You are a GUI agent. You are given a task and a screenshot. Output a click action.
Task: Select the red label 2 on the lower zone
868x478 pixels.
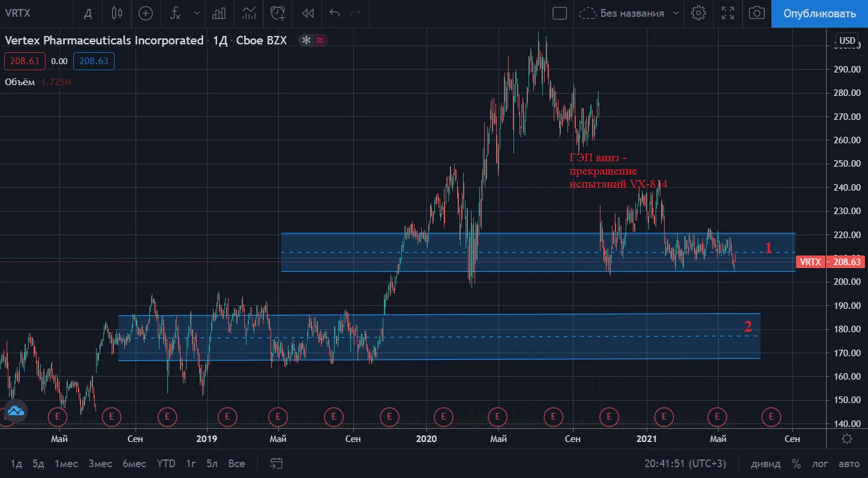[x=747, y=327]
